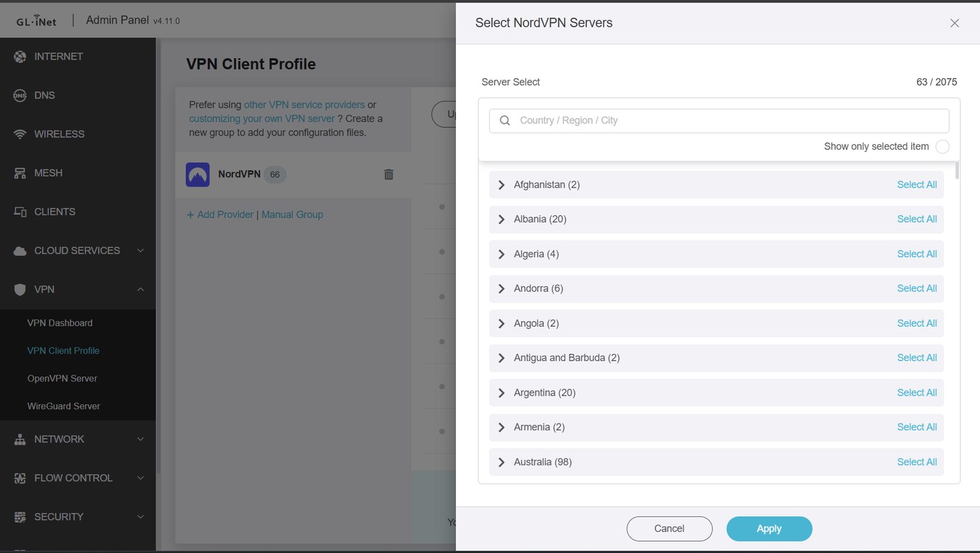Click the Internet globe icon in sidebar
This screenshot has width=980, height=553.
click(20, 57)
